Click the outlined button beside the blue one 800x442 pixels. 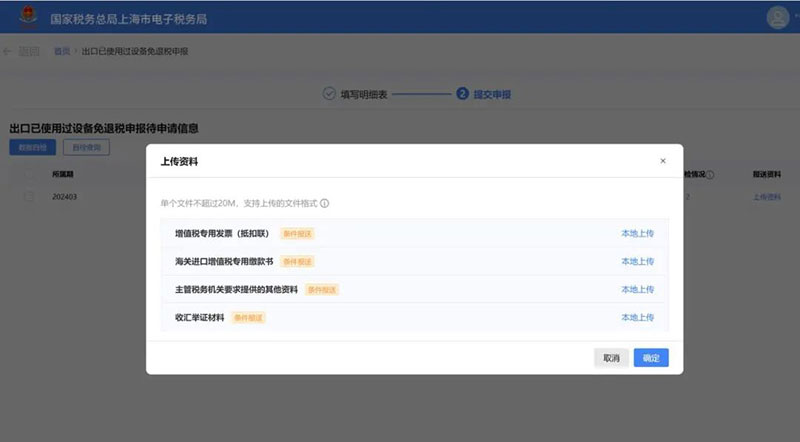coord(86,147)
